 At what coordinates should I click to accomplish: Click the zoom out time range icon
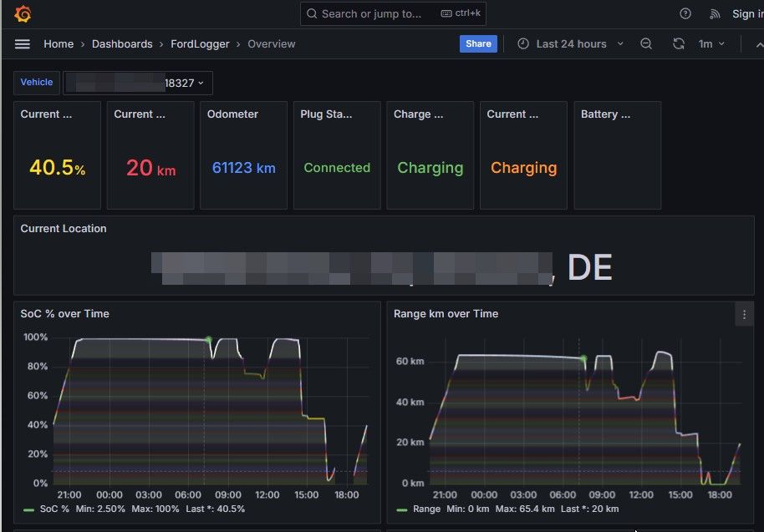pyautogui.click(x=646, y=43)
